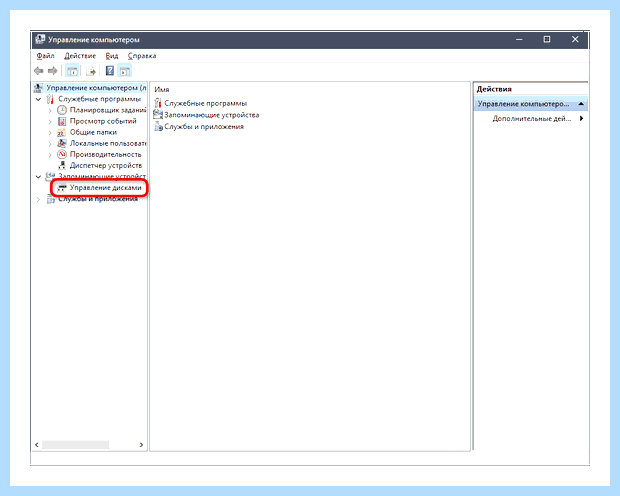Screen dimensions: 620x496
Task: Select Управление компьютером root node text
Action: tap(96, 88)
